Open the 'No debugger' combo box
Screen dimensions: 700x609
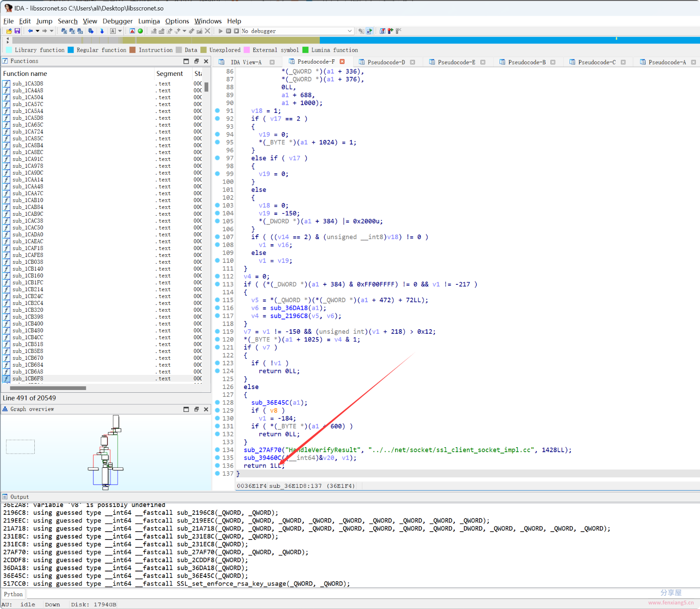click(297, 31)
